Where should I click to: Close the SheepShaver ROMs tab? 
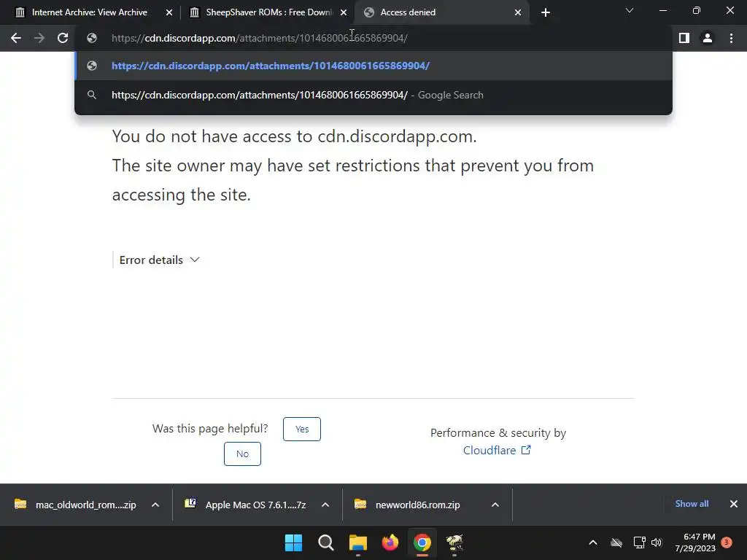tap(344, 12)
